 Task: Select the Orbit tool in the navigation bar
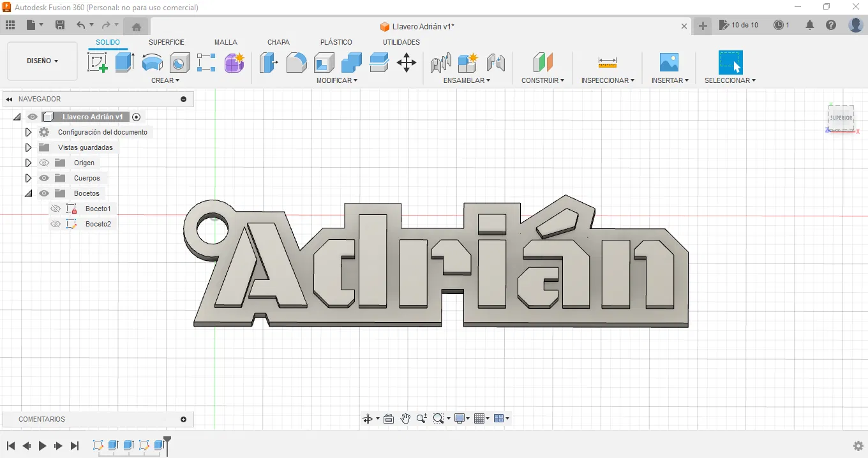[368, 418]
